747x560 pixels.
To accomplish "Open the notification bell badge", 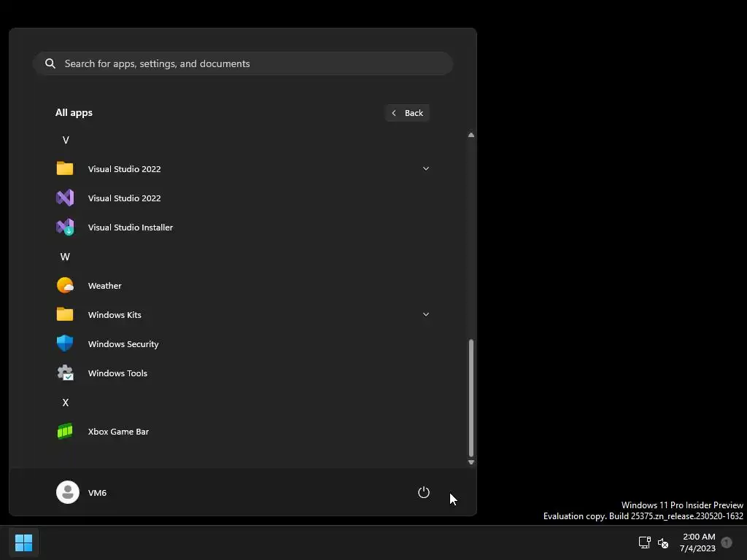I will coord(727,542).
